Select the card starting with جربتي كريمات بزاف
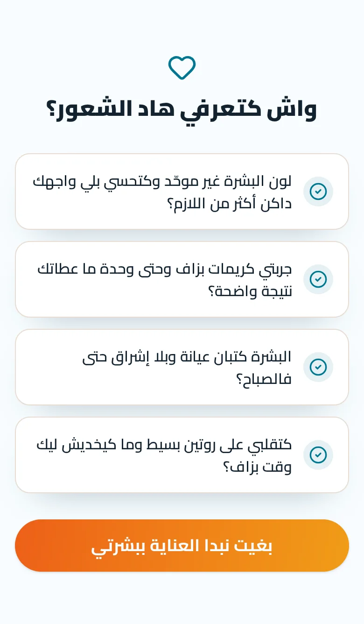Image resolution: width=364 pixels, height=624 pixels. (x=182, y=279)
